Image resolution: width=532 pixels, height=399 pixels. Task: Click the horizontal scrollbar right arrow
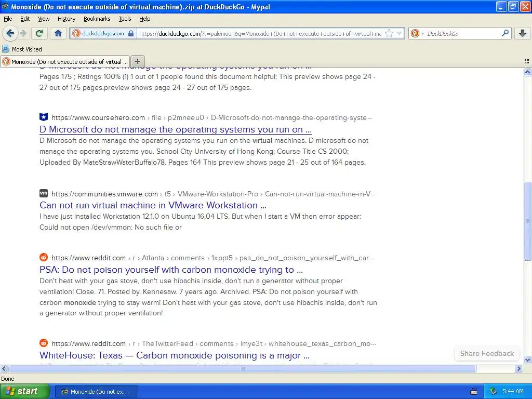(x=518, y=368)
